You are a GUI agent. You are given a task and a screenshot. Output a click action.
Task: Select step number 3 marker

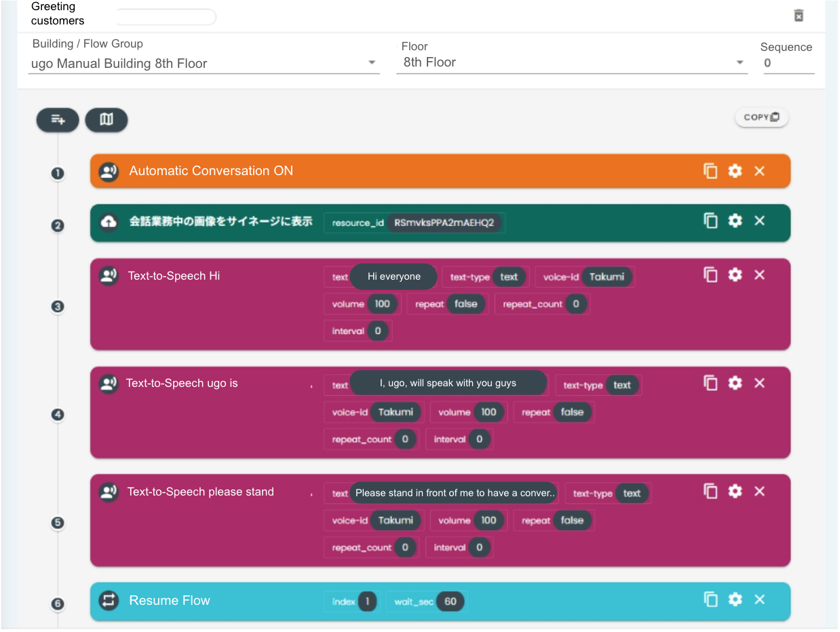[x=58, y=307]
